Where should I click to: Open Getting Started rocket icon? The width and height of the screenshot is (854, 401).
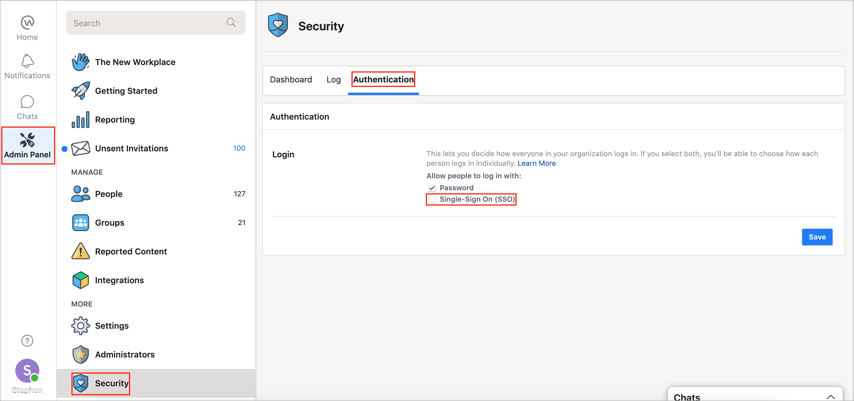[80, 91]
